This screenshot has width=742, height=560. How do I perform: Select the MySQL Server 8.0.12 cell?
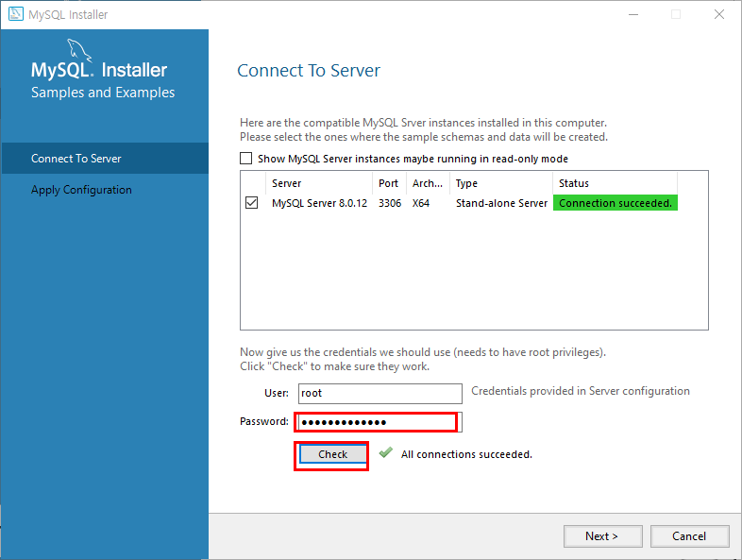point(319,203)
